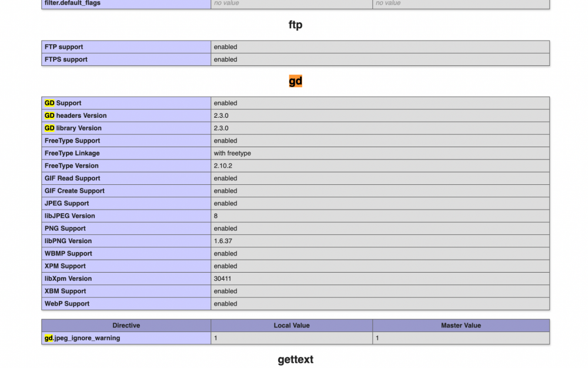
Task: Click the 'ftp' section heading
Action: pyautogui.click(x=296, y=25)
